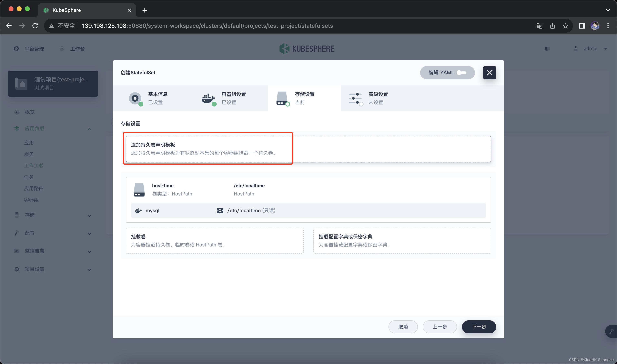Click the 下一步 button
Viewport: 617px width, 364px height.
pyautogui.click(x=478, y=327)
